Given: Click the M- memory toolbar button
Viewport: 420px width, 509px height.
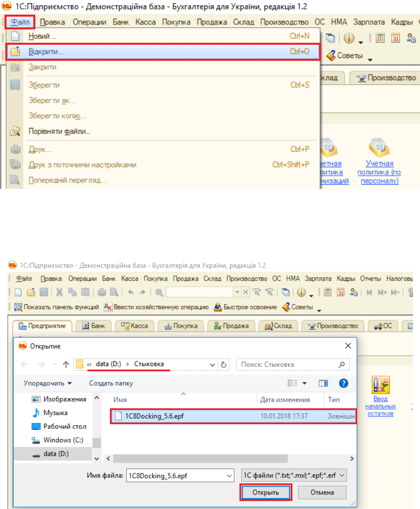Looking at the screenshot, I should click(x=395, y=292).
